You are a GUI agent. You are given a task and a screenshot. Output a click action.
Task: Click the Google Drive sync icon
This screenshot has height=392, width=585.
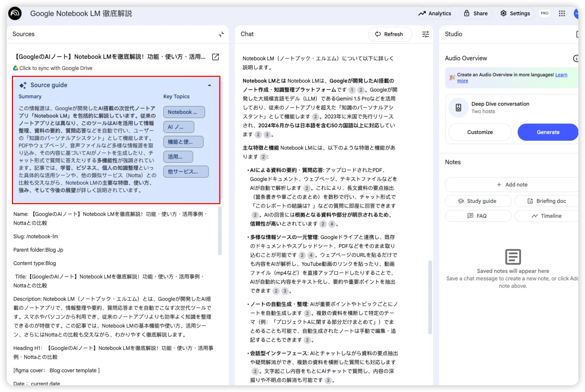coord(16,68)
